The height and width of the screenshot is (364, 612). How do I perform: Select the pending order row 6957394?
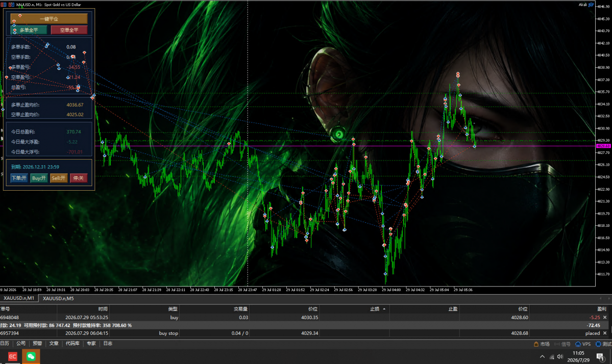coord(304,333)
